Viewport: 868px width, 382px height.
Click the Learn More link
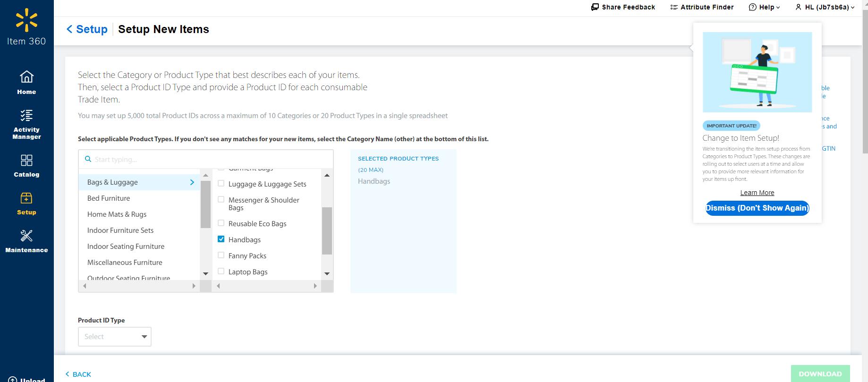click(757, 193)
